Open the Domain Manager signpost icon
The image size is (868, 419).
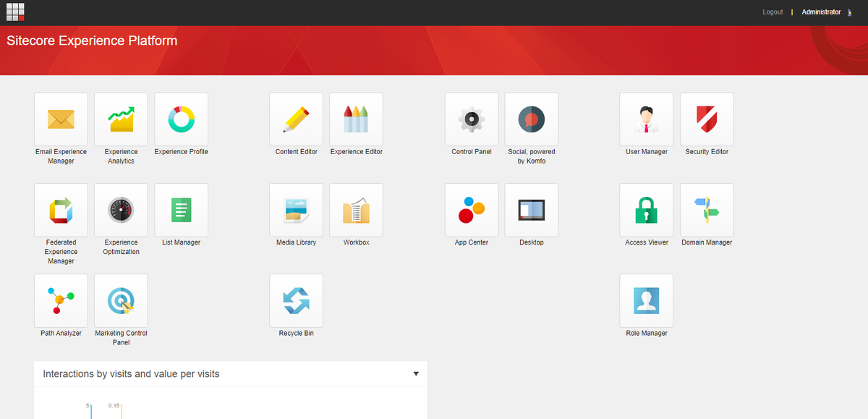pos(707,210)
